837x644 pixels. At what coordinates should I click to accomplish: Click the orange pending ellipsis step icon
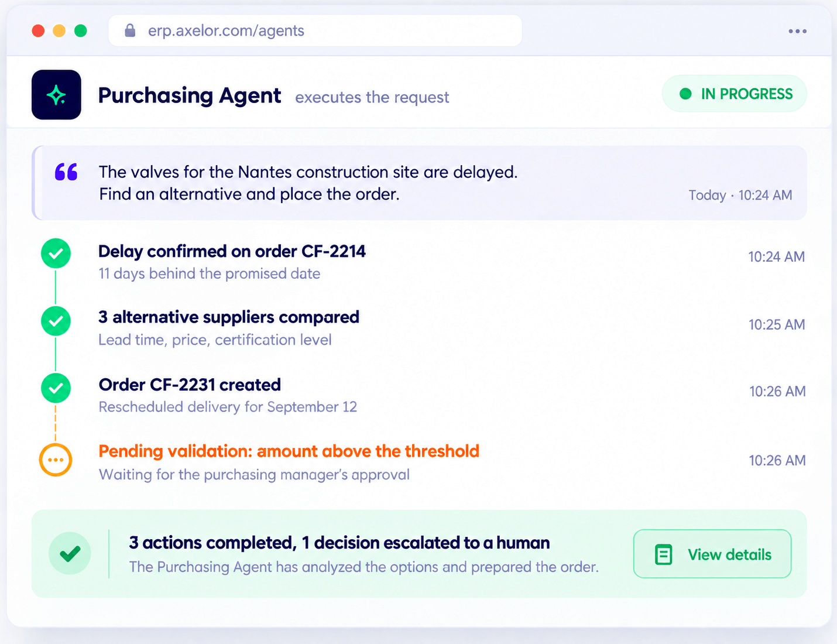pyautogui.click(x=56, y=460)
